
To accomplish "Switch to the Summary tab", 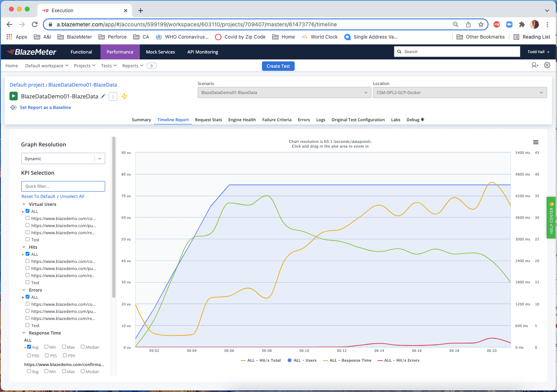I will (141, 120).
